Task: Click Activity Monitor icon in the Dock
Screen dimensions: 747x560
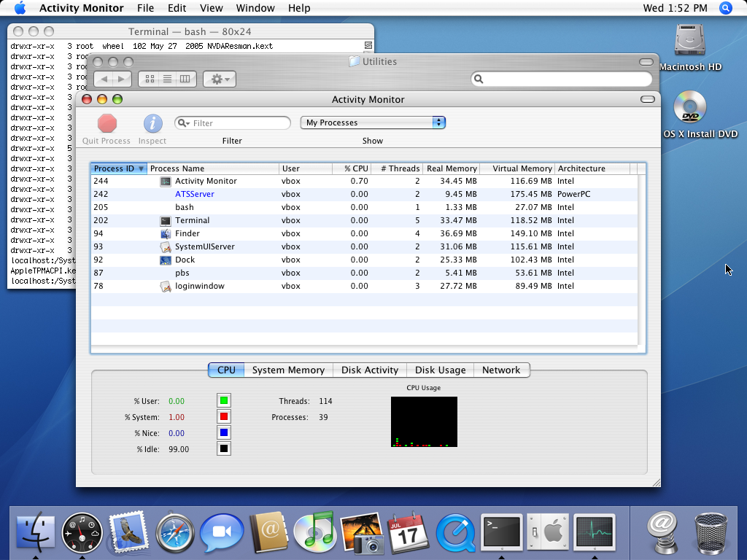Action: (595, 532)
